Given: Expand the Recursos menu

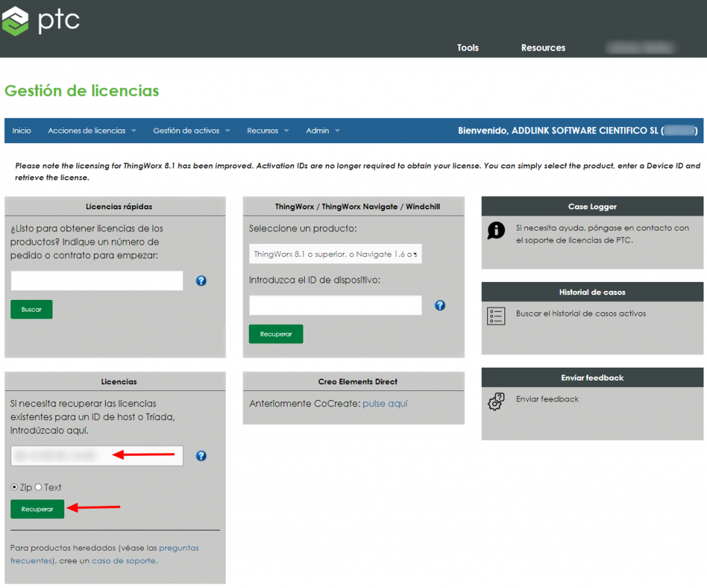Looking at the screenshot, I should pyautogui.click(x=267, y=131).
